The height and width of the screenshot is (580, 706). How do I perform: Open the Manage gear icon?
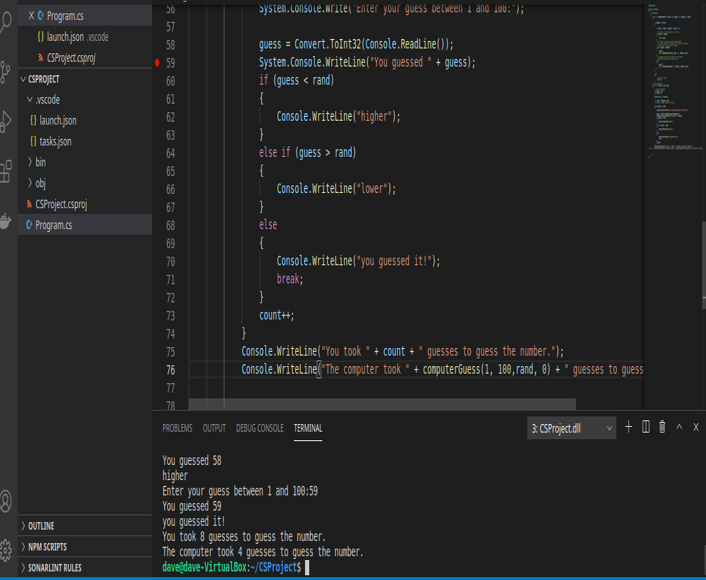coord(7,548)
